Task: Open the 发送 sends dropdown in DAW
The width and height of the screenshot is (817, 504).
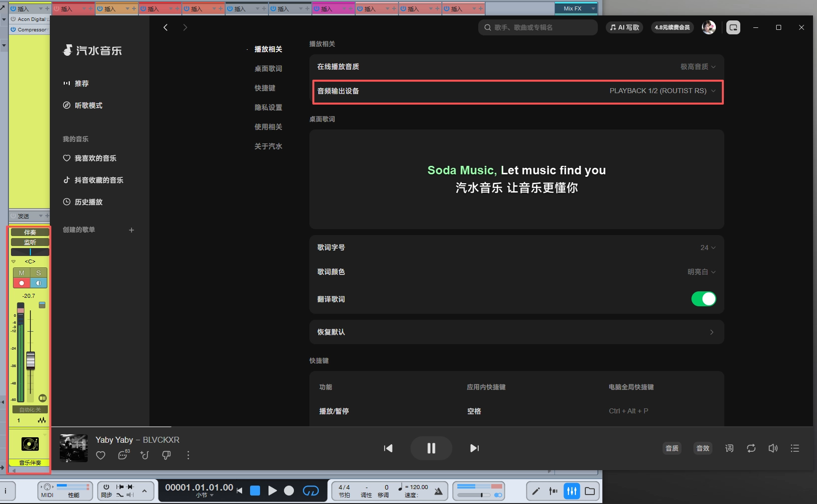Action: tap(41, 216)
